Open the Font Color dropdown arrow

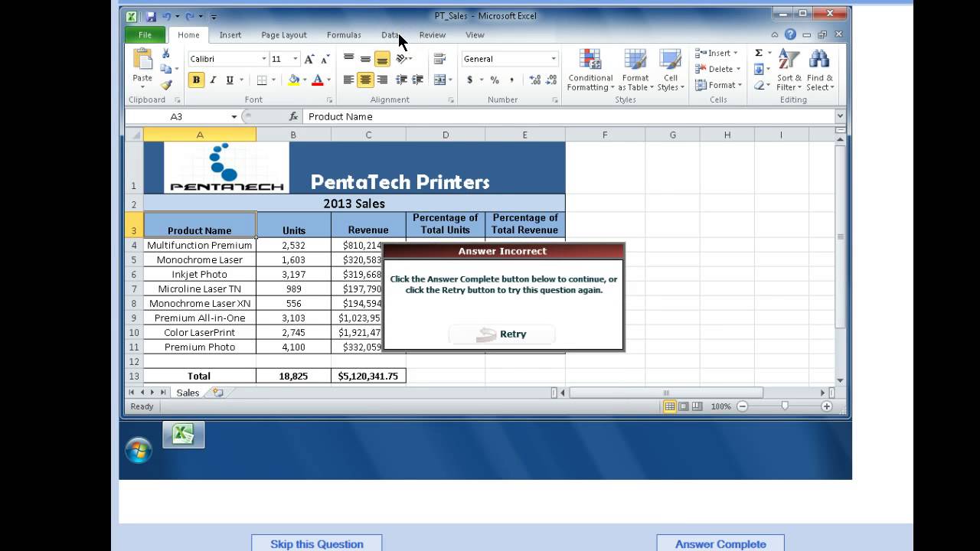click(x=328, y=80)
